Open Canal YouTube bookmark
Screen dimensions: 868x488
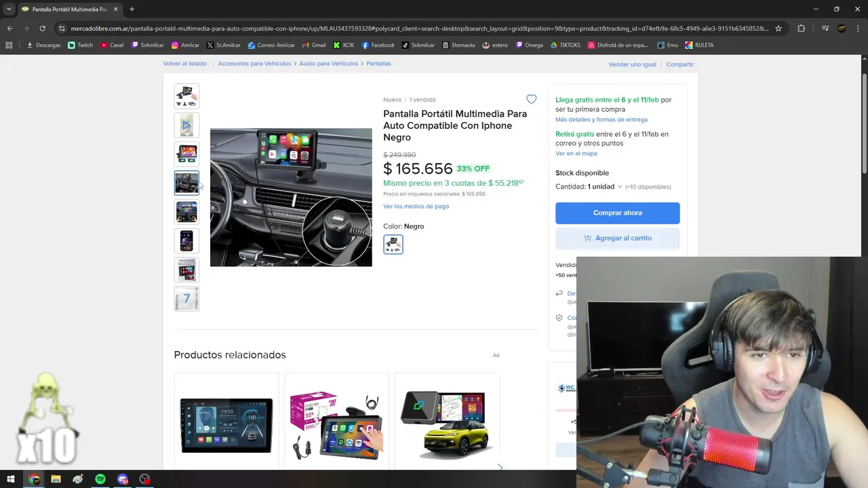coord(112,45)
